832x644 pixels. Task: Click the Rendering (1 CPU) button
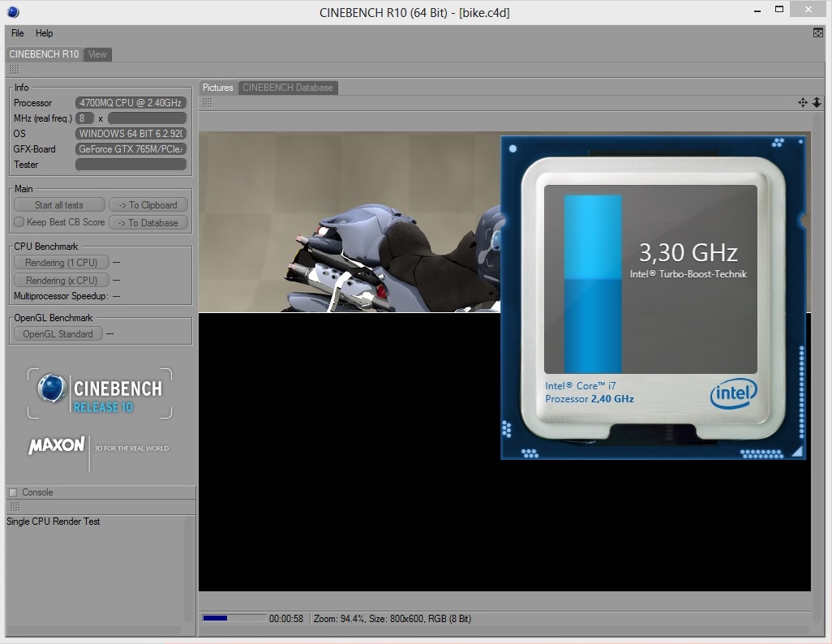[x=61, y=262]
